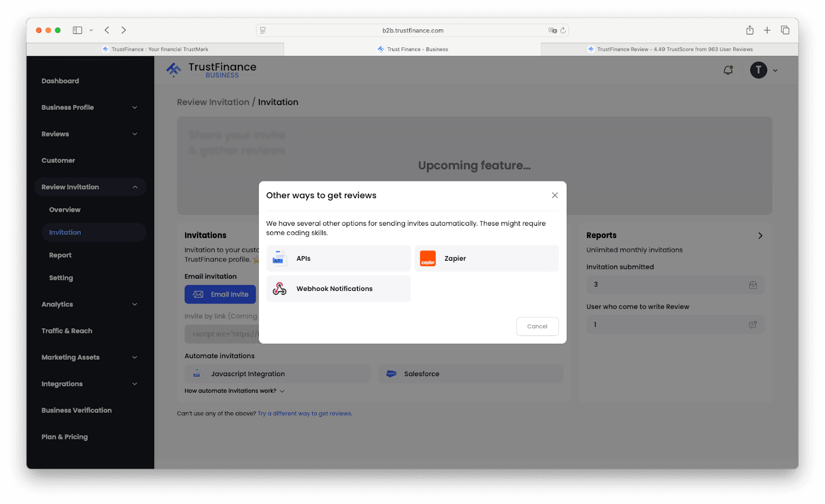Switch to TrustFinance Review browser tab
Image resolution: width=825 pixels, height=504 pixels.
[670, 49]
